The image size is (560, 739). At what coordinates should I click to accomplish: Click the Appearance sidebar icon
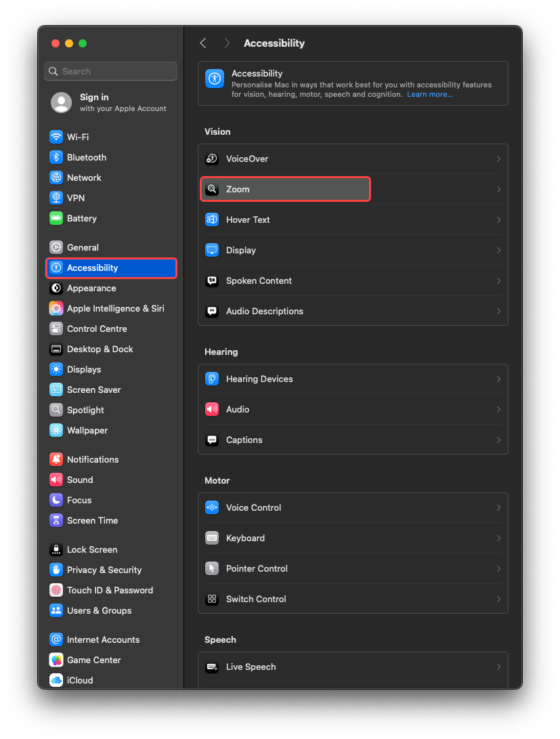point(56,288)
